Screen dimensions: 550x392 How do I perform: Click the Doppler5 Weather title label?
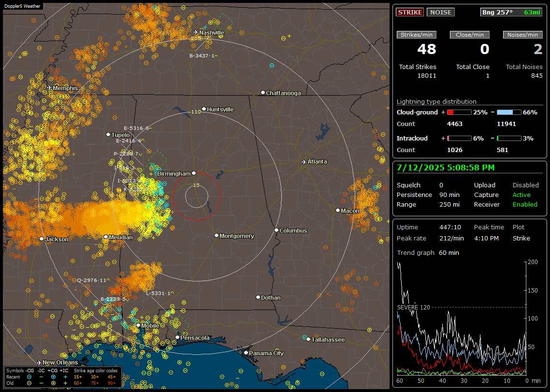point(22,6)
